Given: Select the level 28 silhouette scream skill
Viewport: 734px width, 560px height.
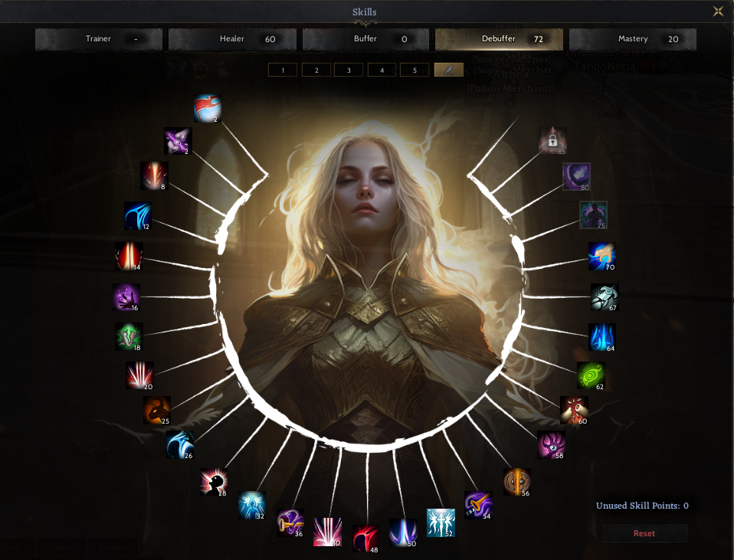Looking at the screenshot, I should click(x=214, y=482).
